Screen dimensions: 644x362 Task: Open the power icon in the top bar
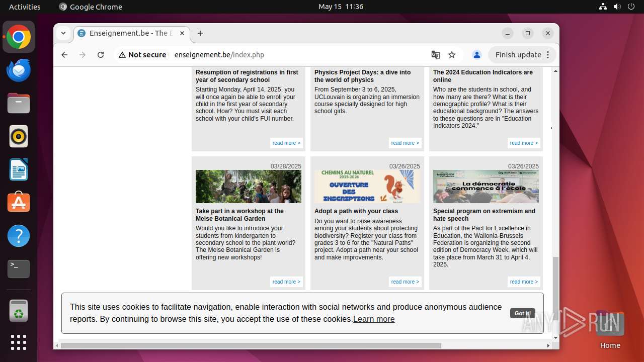(631, 7)
